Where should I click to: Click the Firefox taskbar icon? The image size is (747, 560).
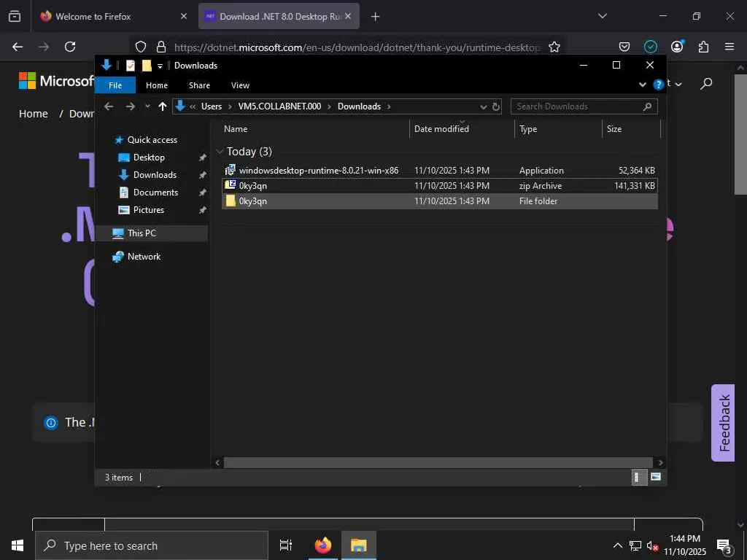pyautogui.click(x=322, y=545)
